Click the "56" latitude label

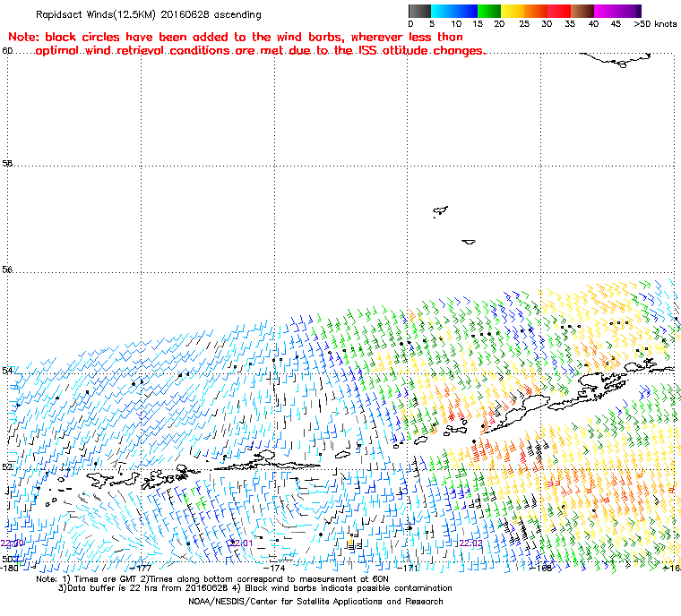[x=7, y=269]
